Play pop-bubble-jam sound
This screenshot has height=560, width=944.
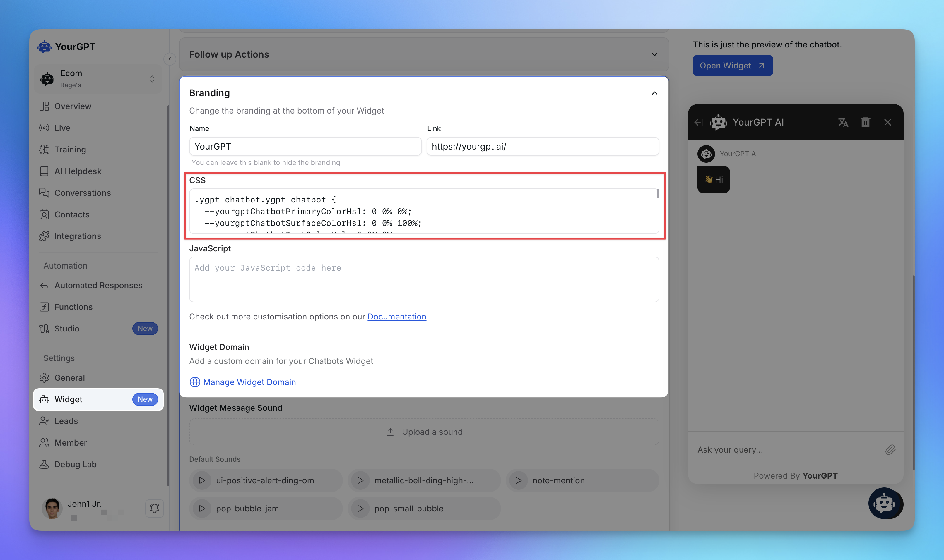pos(202,509)
